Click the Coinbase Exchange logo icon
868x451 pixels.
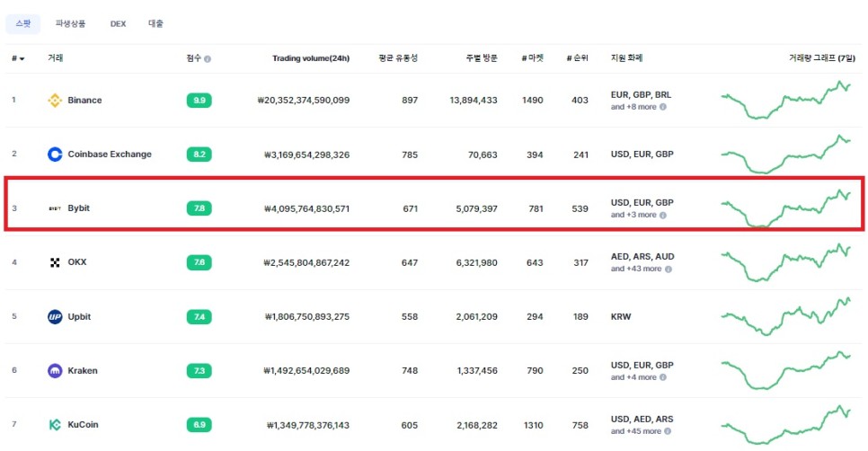click(x=55, y=155)
